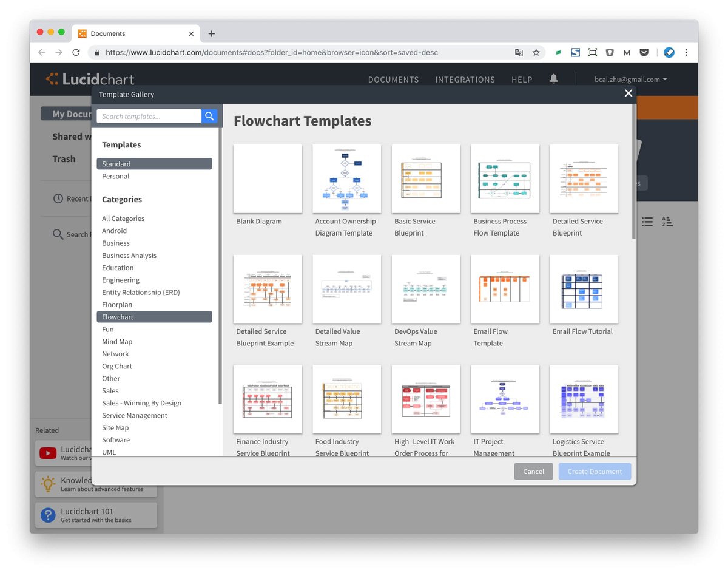Image resolution: width=728 pixels, height=573 pixels.
Task: Open the DOCUMENTS nav menu
Action: click(393, 80)
